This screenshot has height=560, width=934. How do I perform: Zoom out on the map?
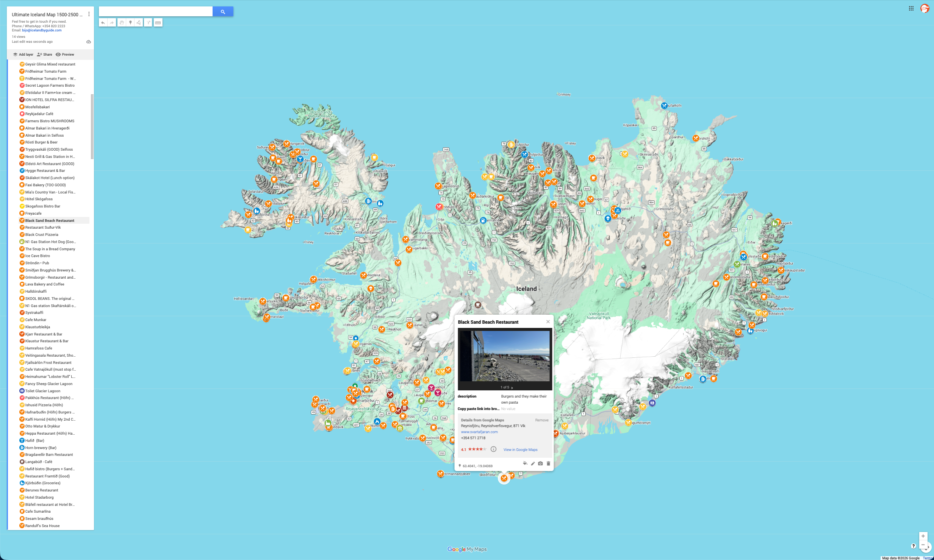click(x=923, y=545)
